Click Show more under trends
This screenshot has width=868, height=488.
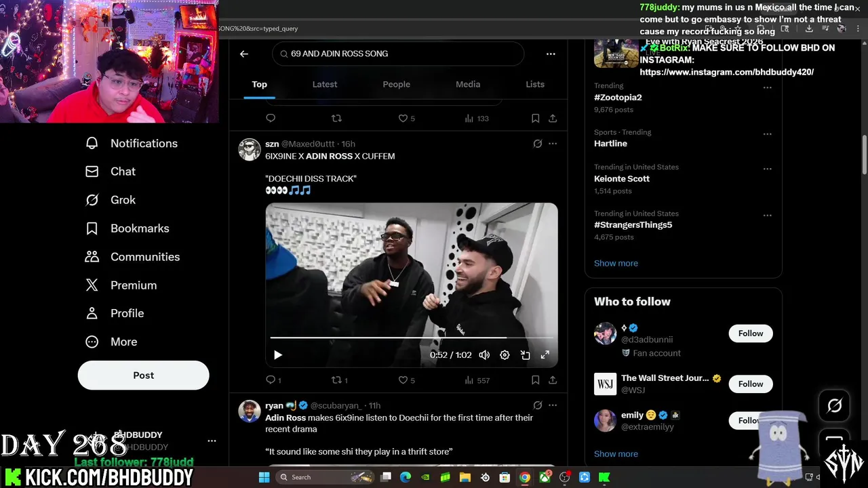tap(616, 263)
